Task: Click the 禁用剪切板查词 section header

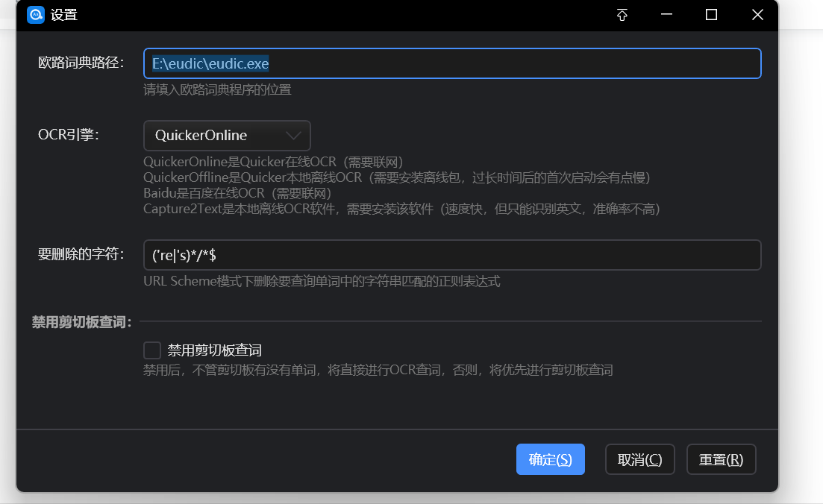Action: (81, 321)
